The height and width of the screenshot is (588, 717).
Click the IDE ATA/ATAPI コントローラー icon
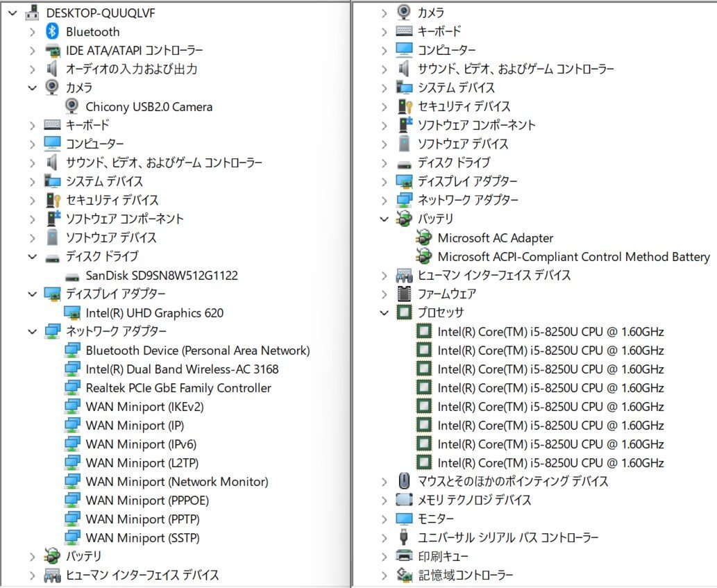pyautogui.click(x=53, y=50)
